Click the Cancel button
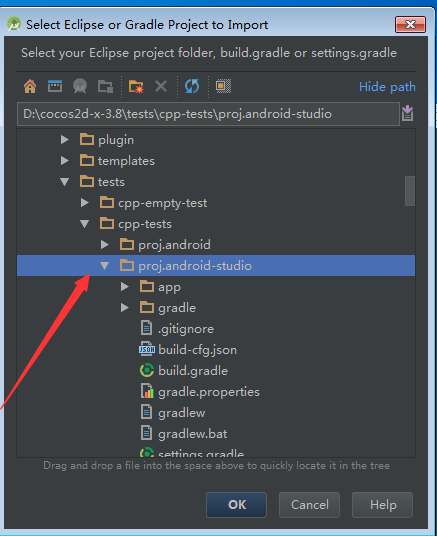Screen dimensions: 437x536 pyautogui.click(x=309, y=505)
